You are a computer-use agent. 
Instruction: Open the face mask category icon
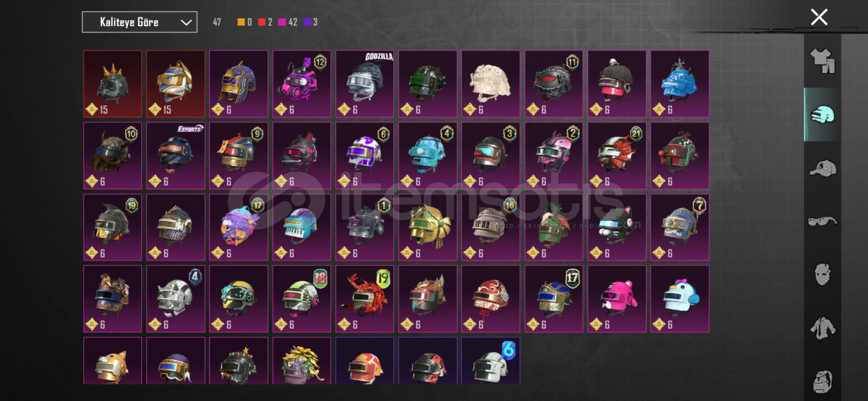pos(822,275)
